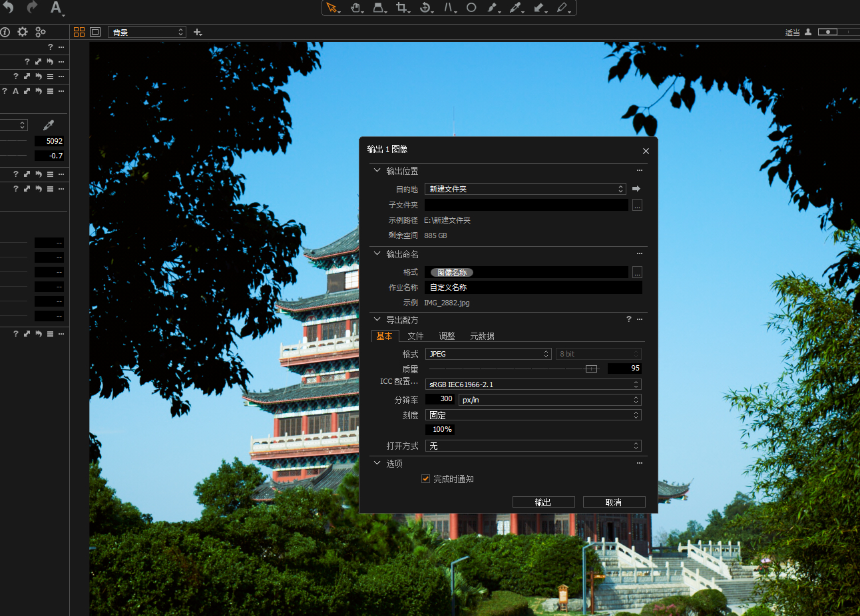Switch to multi-view grid viewer mode
Screen dimensions: 860x616
coord(79,32)
